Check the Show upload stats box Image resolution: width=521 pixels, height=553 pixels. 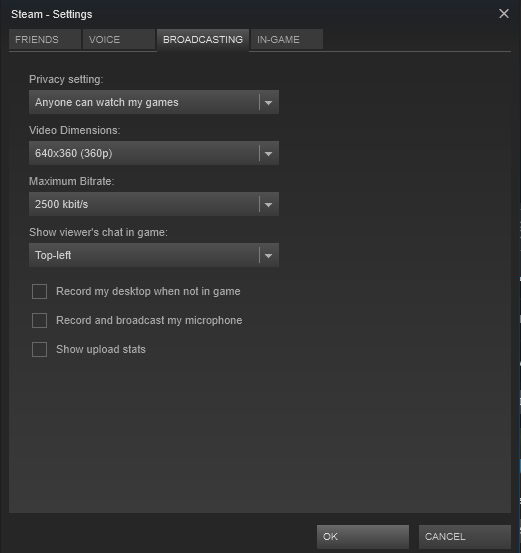click(40, 350)
